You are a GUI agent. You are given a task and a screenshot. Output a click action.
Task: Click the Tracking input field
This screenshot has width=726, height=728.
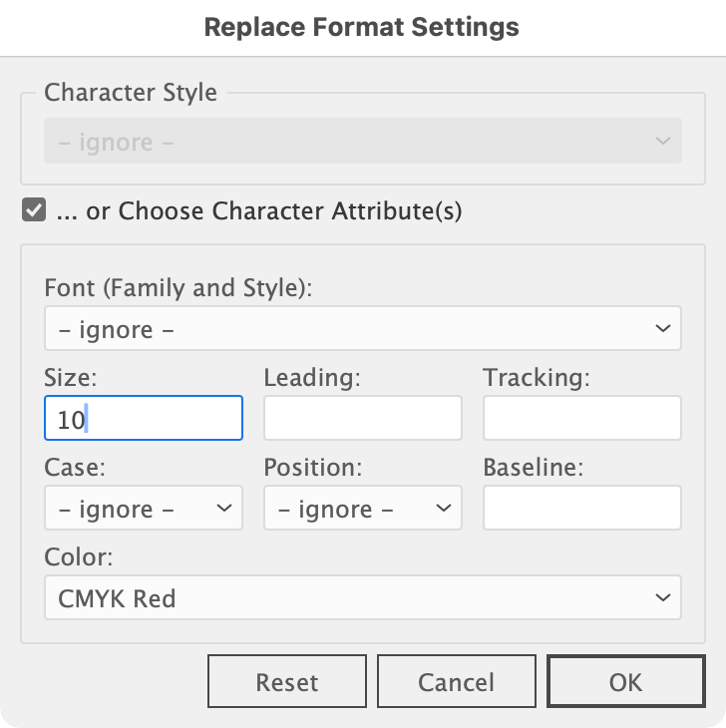pyautogui.click(x=581, y=419)
